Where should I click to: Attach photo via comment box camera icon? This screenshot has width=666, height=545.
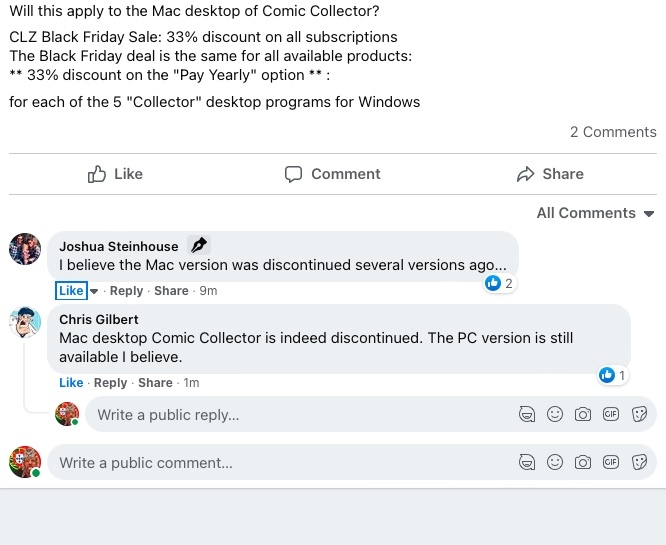point(583,462)
